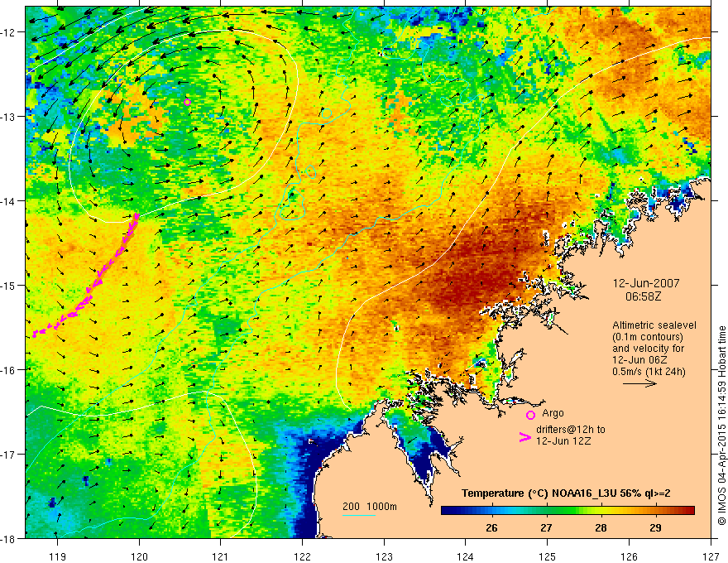Click the '12-Jun 12Z' drifter legend text
The image size is (728, 563).
pyautogui.click(x=563, y=441)
